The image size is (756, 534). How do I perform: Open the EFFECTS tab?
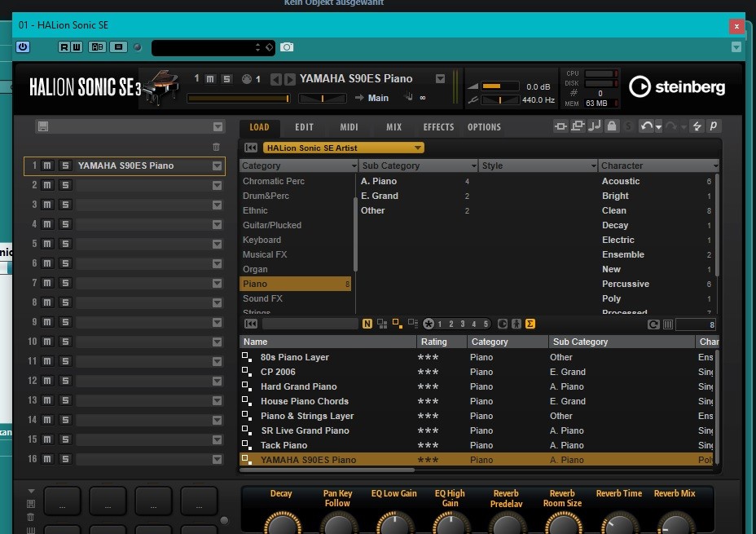click(x=438, y=127)
